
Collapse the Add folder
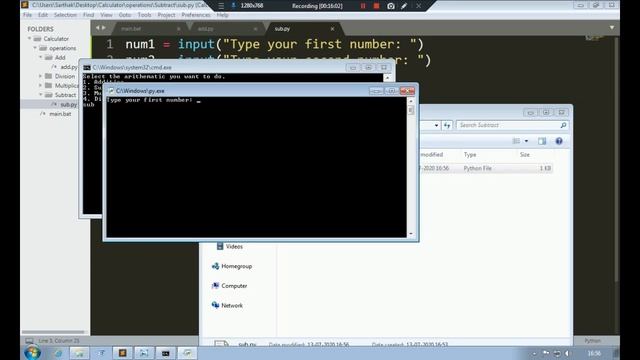pos(41,58)
